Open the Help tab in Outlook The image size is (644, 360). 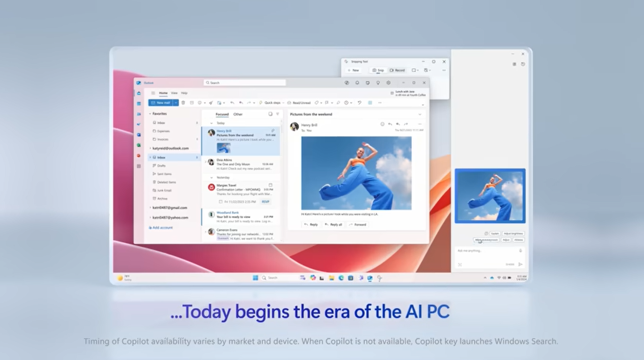(x=184, y=93)
